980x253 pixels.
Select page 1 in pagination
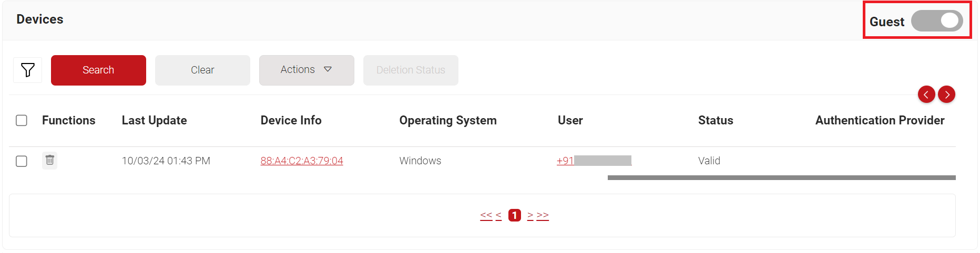point(514,215)
